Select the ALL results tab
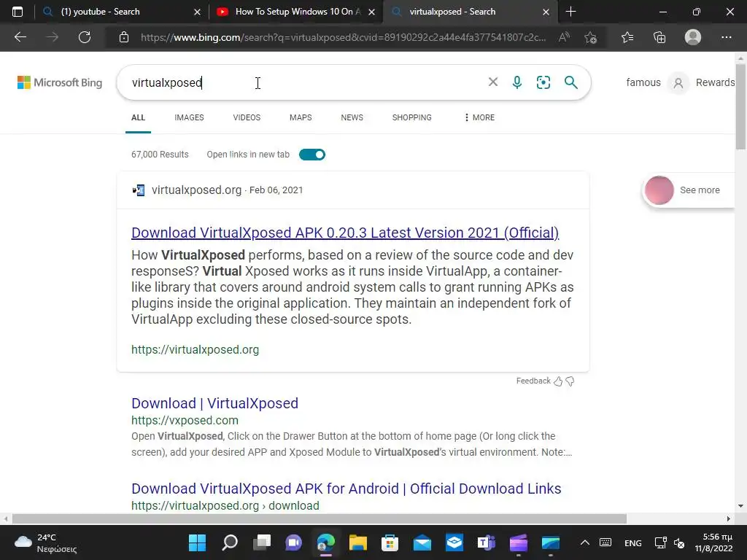 tap(138, 117)
